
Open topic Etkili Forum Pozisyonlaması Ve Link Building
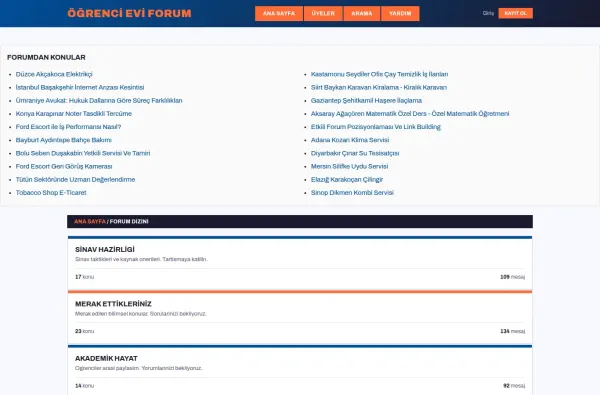(375, 127)
